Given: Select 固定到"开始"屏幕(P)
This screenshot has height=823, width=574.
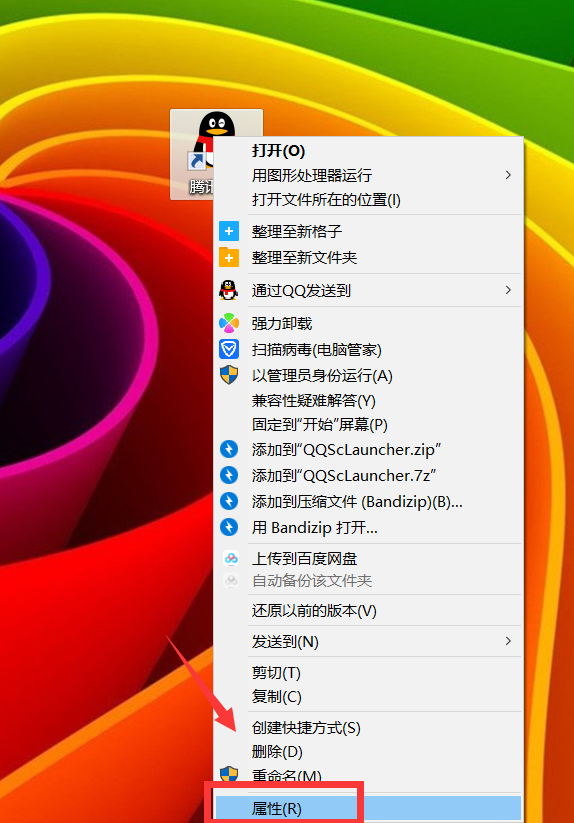Looking at the screenshot, I should [x=320, y=424].
